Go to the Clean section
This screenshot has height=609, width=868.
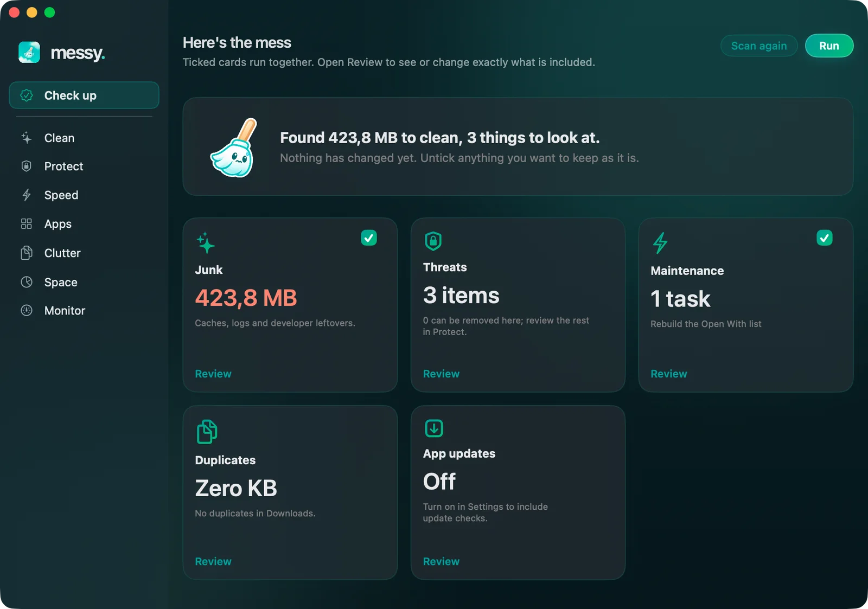coord(84,138)
